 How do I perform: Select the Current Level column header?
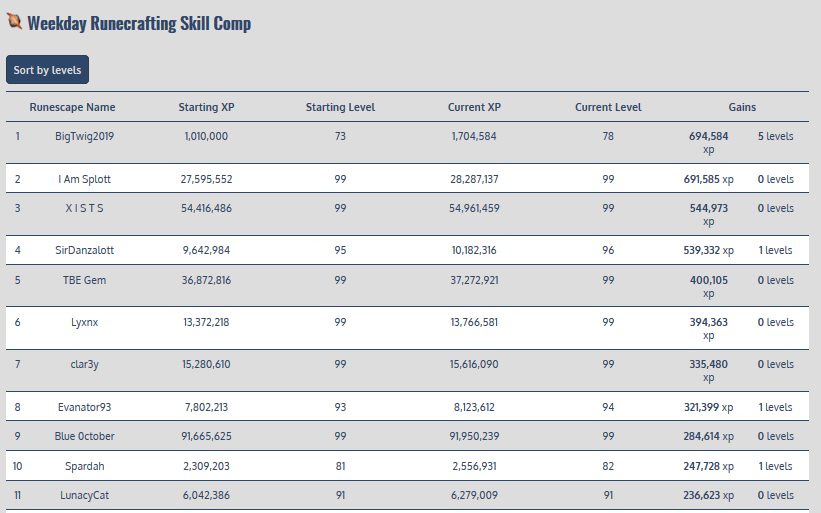[608, 107]
